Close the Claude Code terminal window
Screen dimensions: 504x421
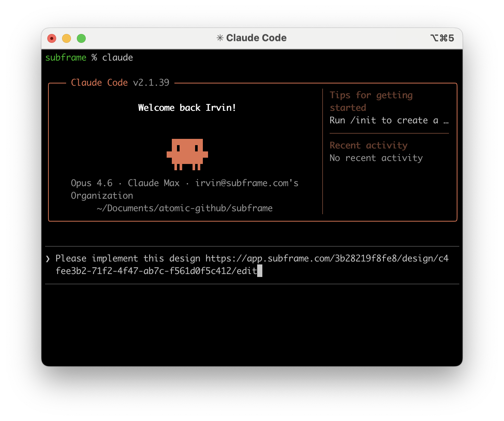coord(52,38)
